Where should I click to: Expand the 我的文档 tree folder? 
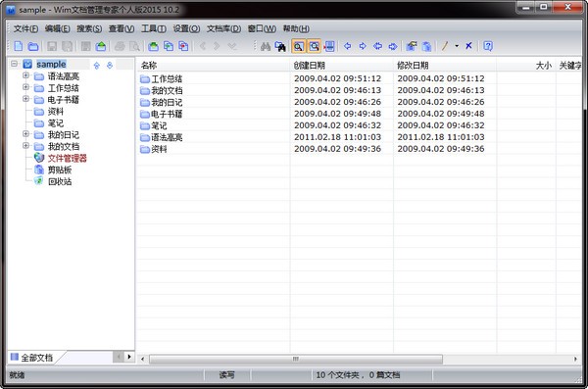coord(25,146)
